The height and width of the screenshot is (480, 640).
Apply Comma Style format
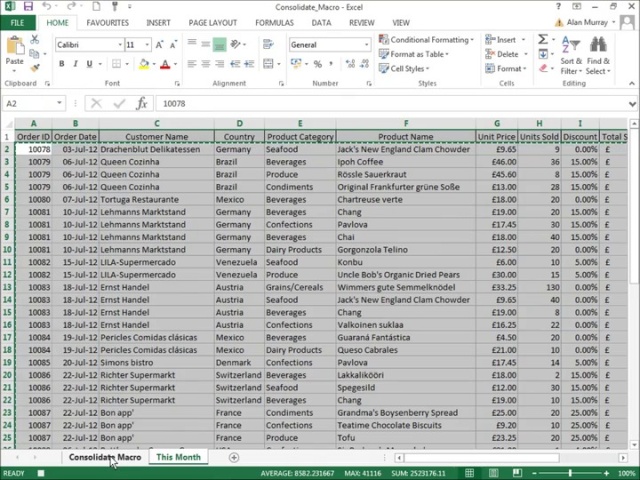331,64
